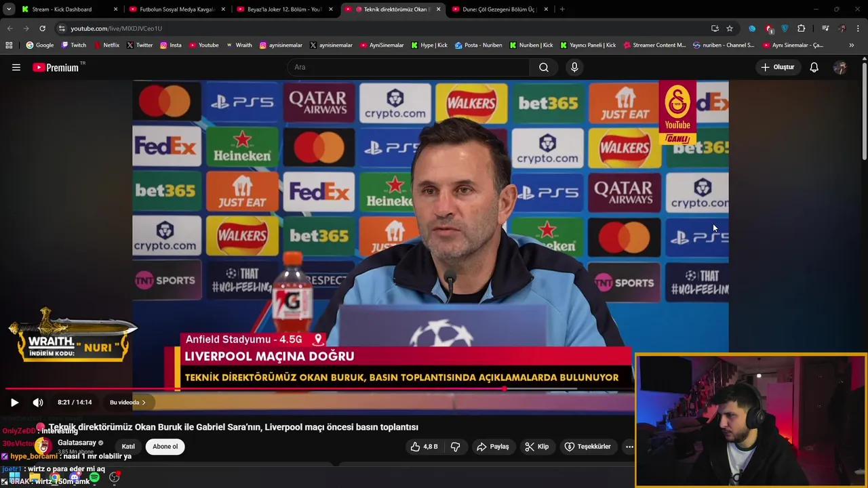Close the Stream - Kick Dashboard tab
The width and height of the screenshot is (868, 488).
coord(115,9)
